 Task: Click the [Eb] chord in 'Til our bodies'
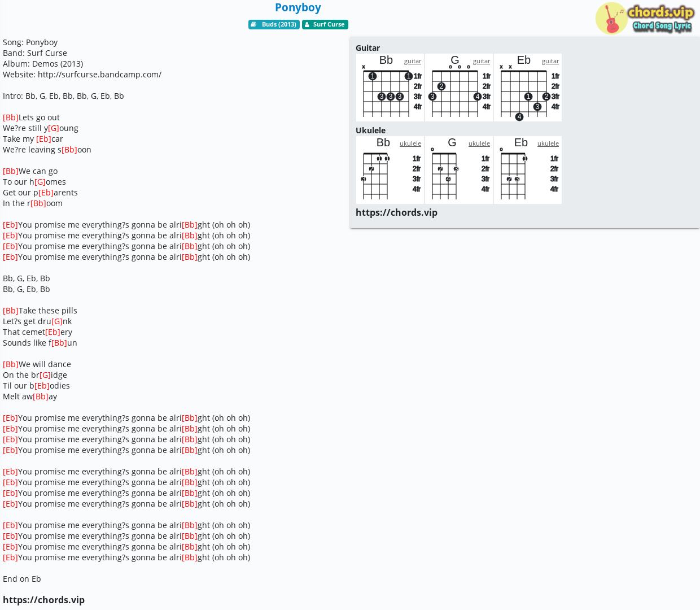42,386
